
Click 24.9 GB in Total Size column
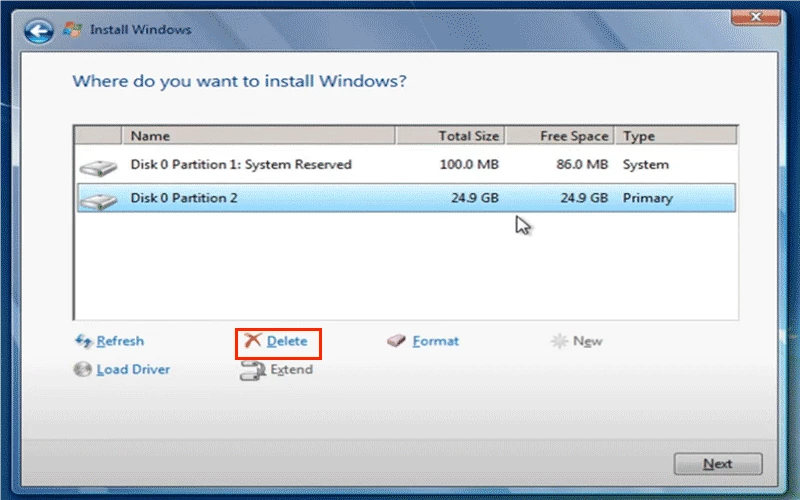tap(474, 198)
